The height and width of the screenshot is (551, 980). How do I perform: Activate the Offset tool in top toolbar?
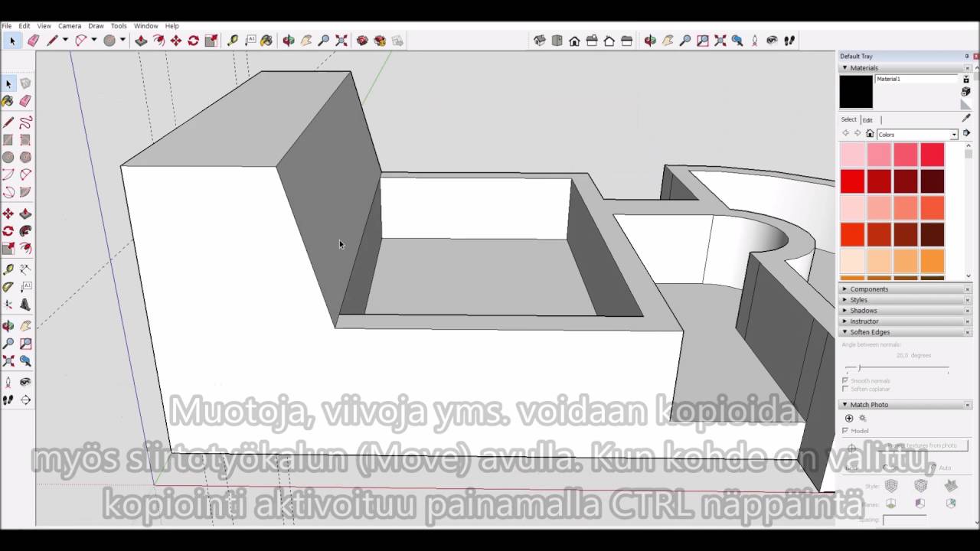pos(158,41)
